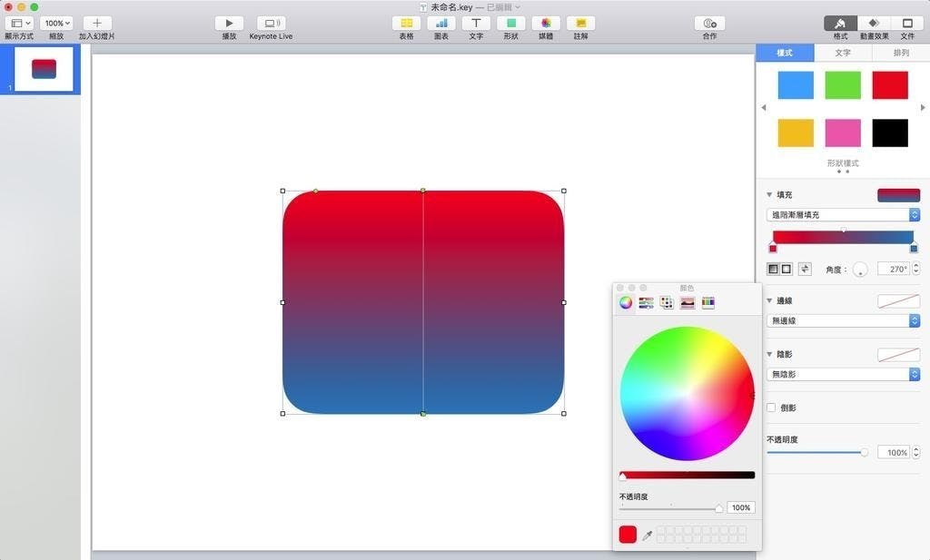The width and height of the screenshot is (930, 560).
Task: Open the Media insert icon
Action: point(546,23)
